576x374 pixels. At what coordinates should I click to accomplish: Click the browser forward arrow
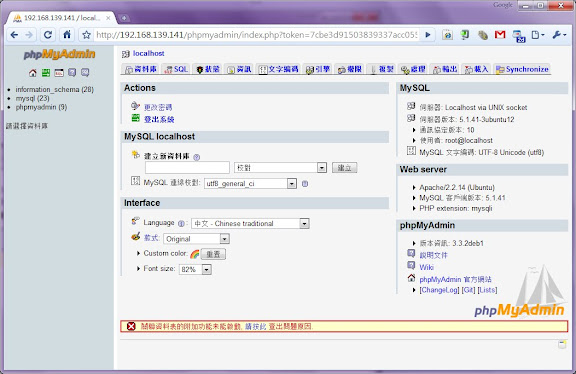pos(29,35)
